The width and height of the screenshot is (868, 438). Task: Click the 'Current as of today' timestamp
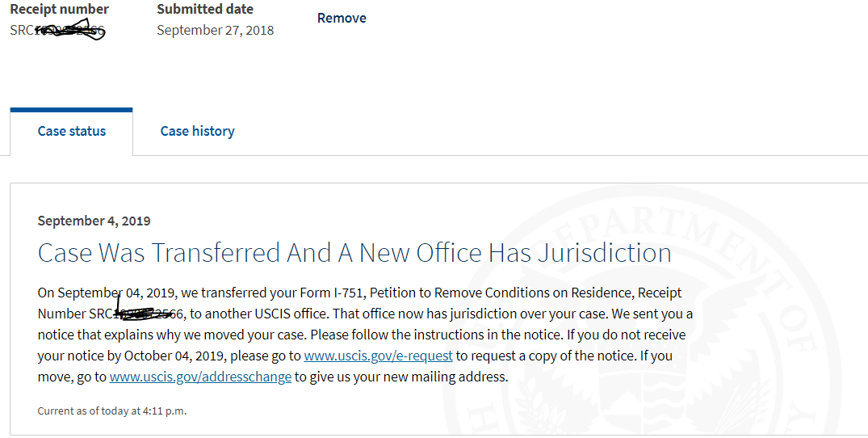tap(112, 411)
